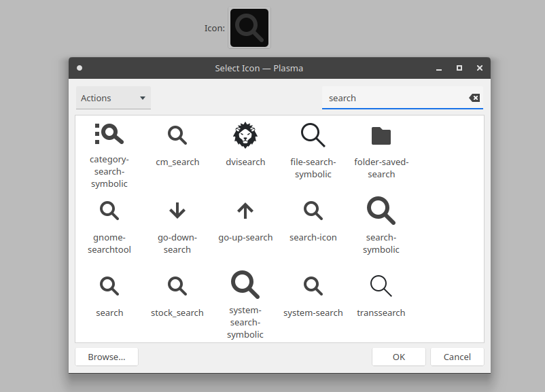Screen dimensions: 545x392
Task: Click into the icon search field
Action: 394,98
